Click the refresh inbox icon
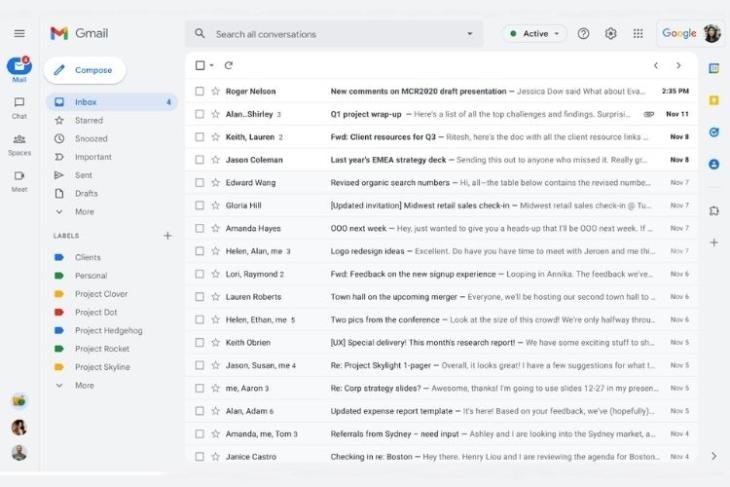Image resolution: width=730 pixels, height=487 pixels. [228, 65]
